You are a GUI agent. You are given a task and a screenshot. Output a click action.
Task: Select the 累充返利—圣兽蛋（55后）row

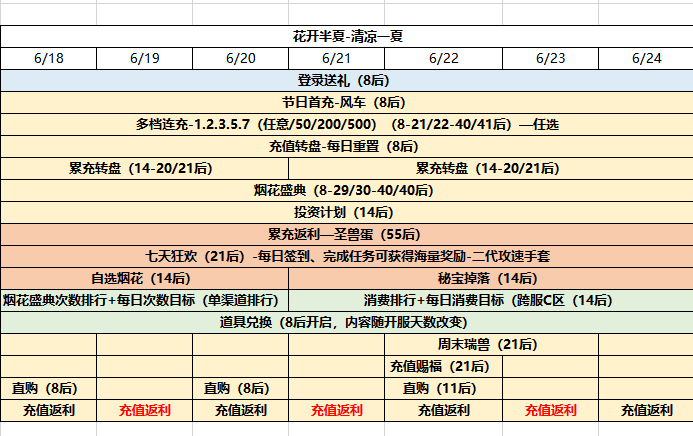[x=347, y=235]
